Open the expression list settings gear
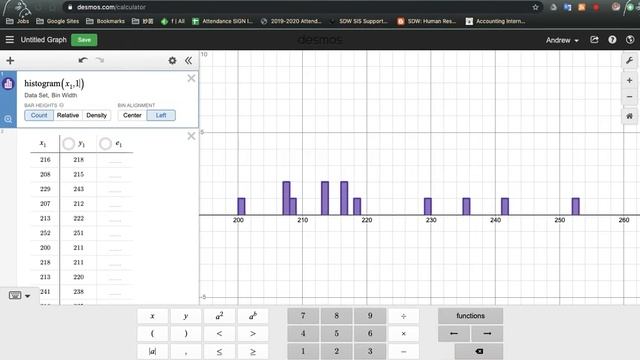Screen dimensions: 640x360 172,61
